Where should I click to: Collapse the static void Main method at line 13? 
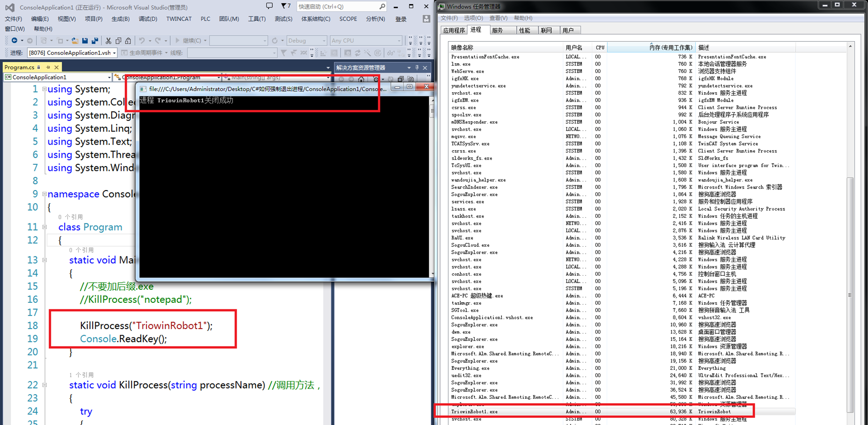(x=44, y=260)
